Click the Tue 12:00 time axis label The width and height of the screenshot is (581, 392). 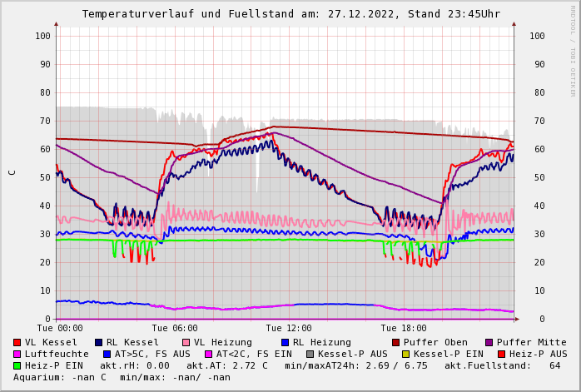tap(289, 329)
